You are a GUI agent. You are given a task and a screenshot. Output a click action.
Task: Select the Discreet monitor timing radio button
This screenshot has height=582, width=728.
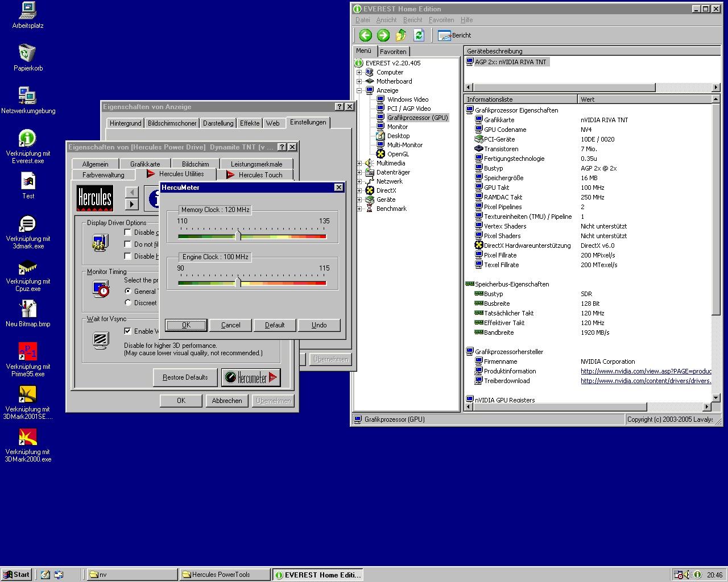(128, 303)
